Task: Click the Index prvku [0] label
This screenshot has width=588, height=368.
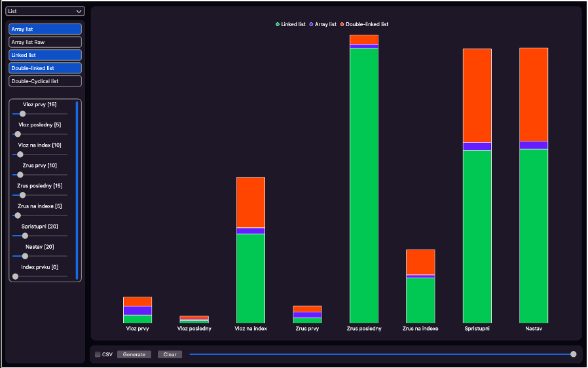Action: (x=39, y=267)
